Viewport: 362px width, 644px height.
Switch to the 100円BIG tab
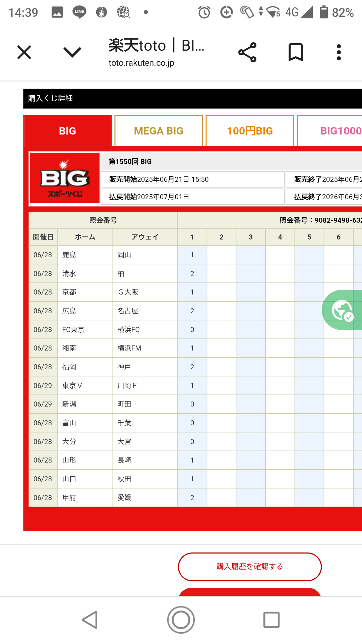(x=250, y=131)
